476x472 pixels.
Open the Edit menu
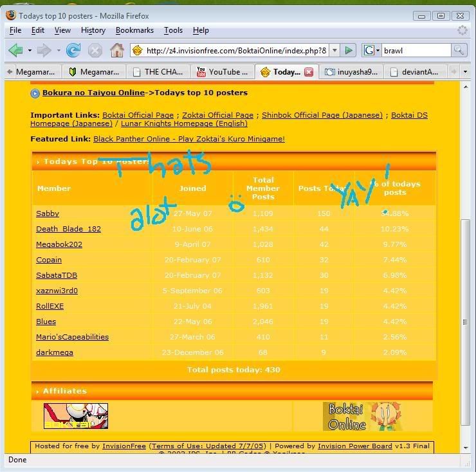click(x=38, y=30)
